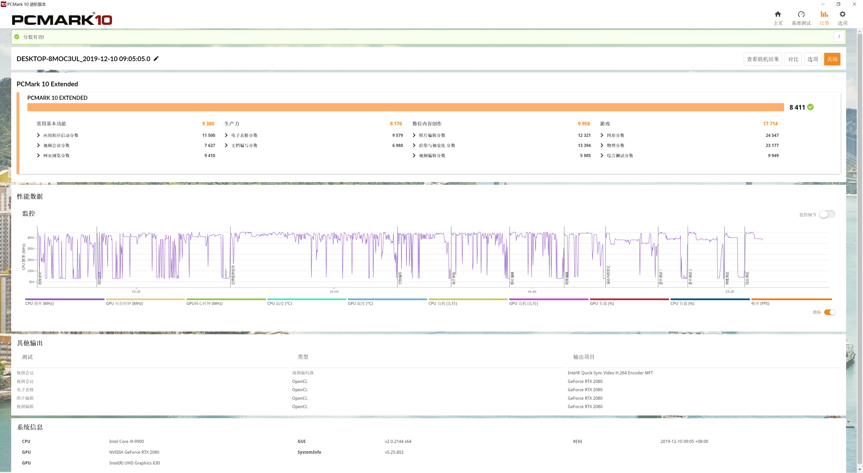Viewport: 863px width, 473px height.
Task: Expand the graphics score row (24 547)
Action: 602,135
